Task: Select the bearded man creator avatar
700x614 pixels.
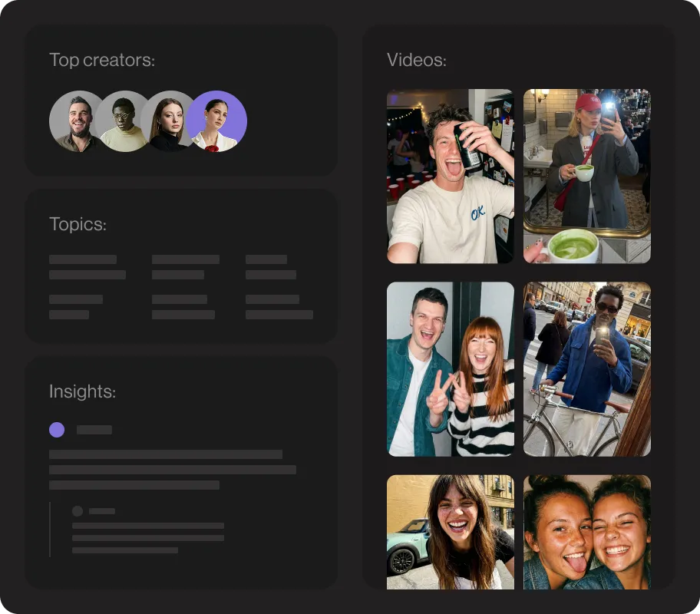Action: pos(76,121)
